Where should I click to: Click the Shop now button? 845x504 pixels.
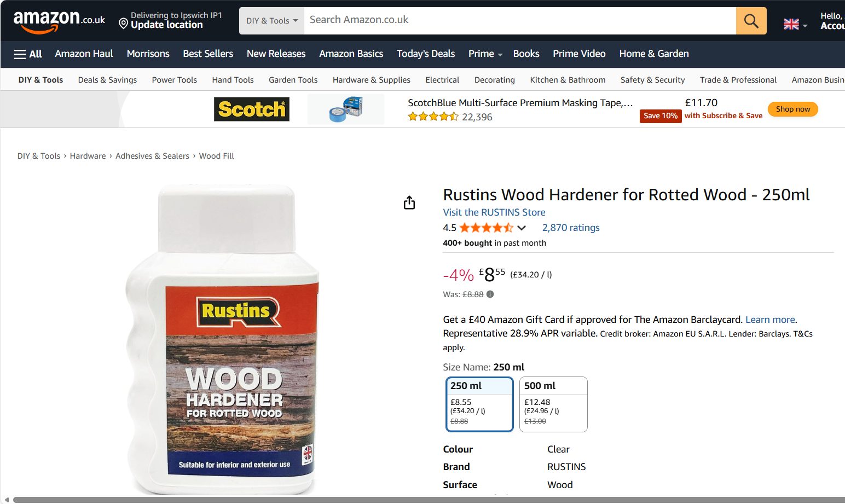pyautogui.click(x=792, y=109)
